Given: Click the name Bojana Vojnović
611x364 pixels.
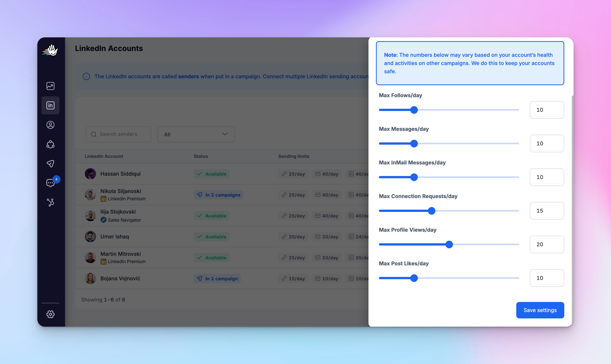Looking at the screenshot, I should (x=120, y=278).
